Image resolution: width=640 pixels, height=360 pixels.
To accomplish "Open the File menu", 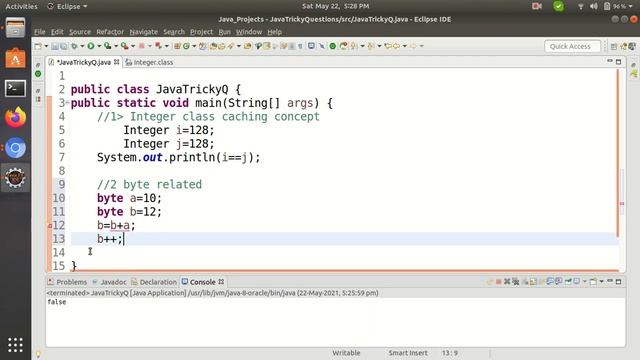I will pyautogui.click(x=40, y=32).
